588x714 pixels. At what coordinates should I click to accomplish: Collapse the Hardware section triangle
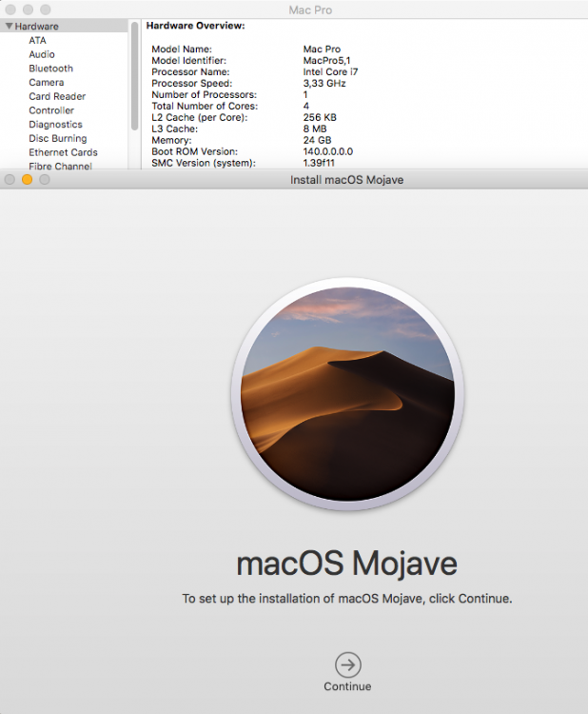(9, 26)
